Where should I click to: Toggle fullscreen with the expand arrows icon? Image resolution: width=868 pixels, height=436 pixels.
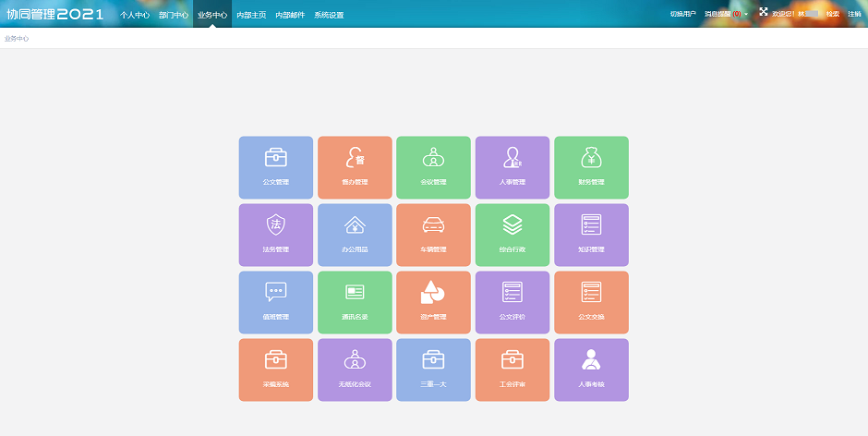[763, 12]
